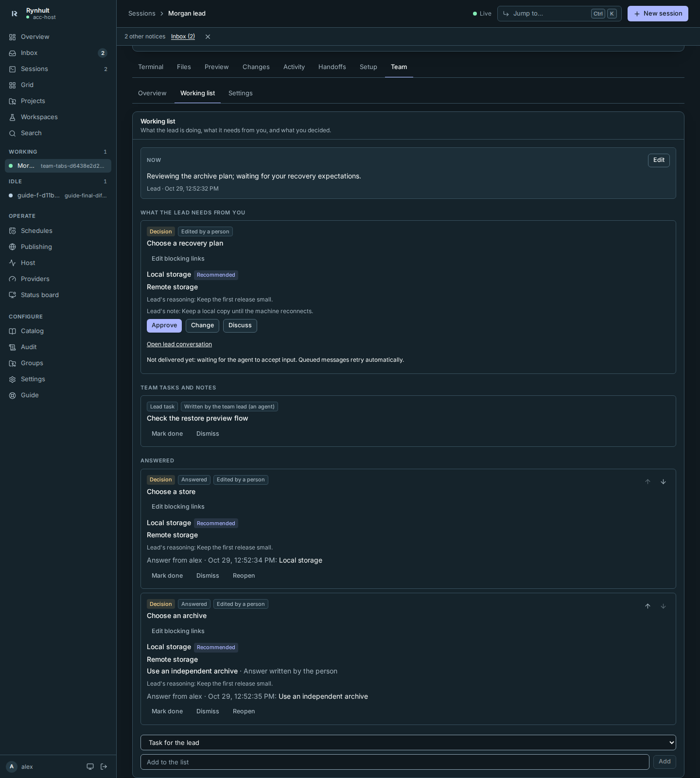Reopen the Choose a store decision
Screen dimensions: 700x778
(244, 576)
